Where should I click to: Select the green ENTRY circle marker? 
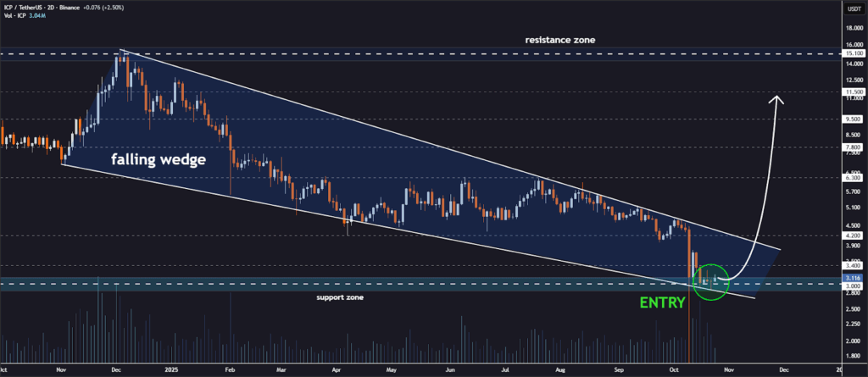pos(709,280)
